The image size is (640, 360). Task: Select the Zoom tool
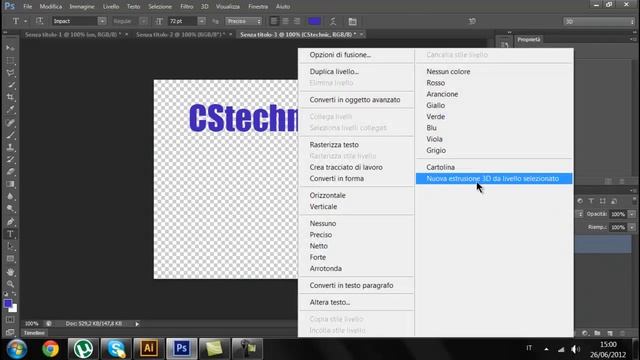point(10,284)
